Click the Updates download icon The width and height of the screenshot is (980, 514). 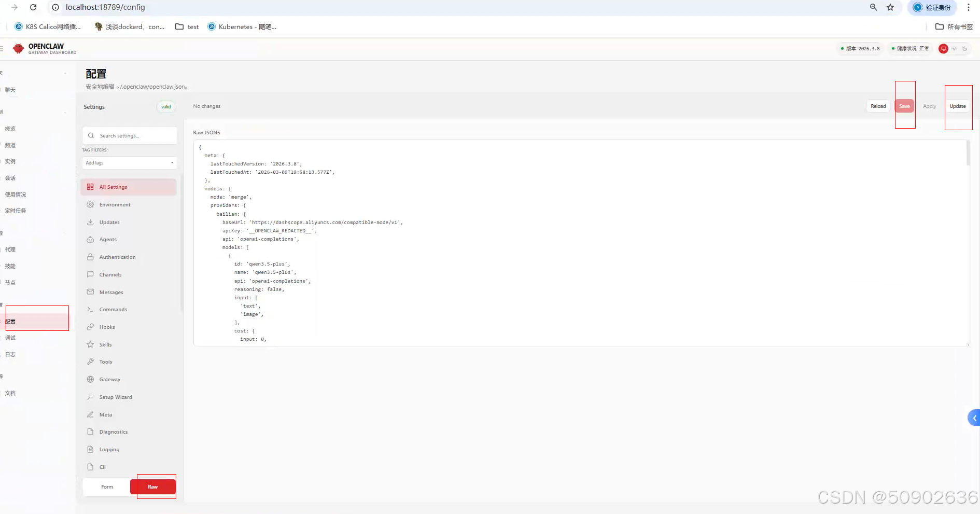tap(90, 222)
